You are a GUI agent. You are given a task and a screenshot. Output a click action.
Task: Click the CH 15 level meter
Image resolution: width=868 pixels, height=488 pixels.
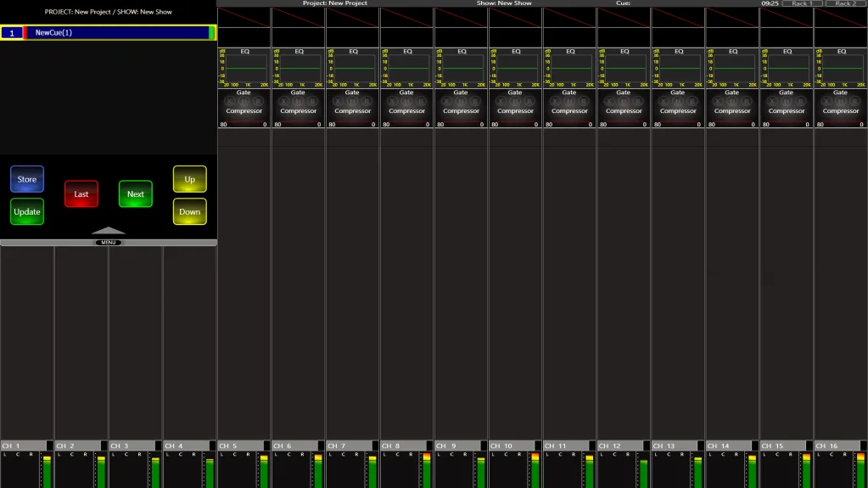tap(806, 469)
